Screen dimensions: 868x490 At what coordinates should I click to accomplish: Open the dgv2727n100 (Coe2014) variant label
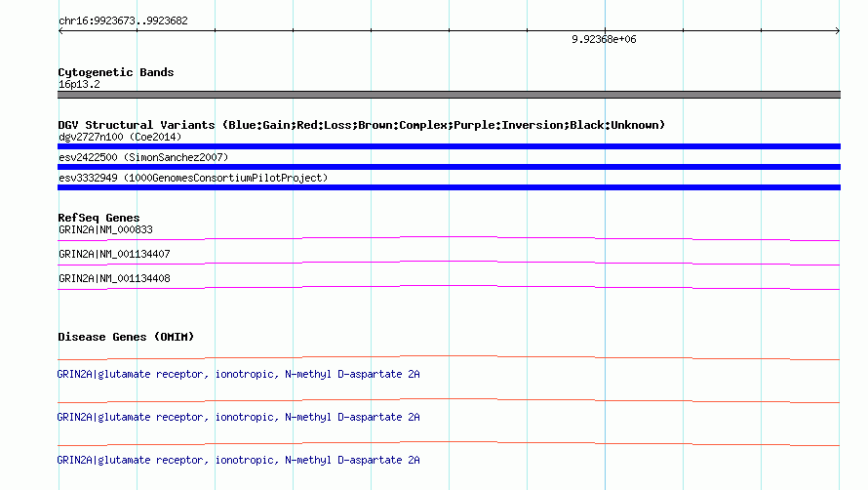click(x=120, y=137)
